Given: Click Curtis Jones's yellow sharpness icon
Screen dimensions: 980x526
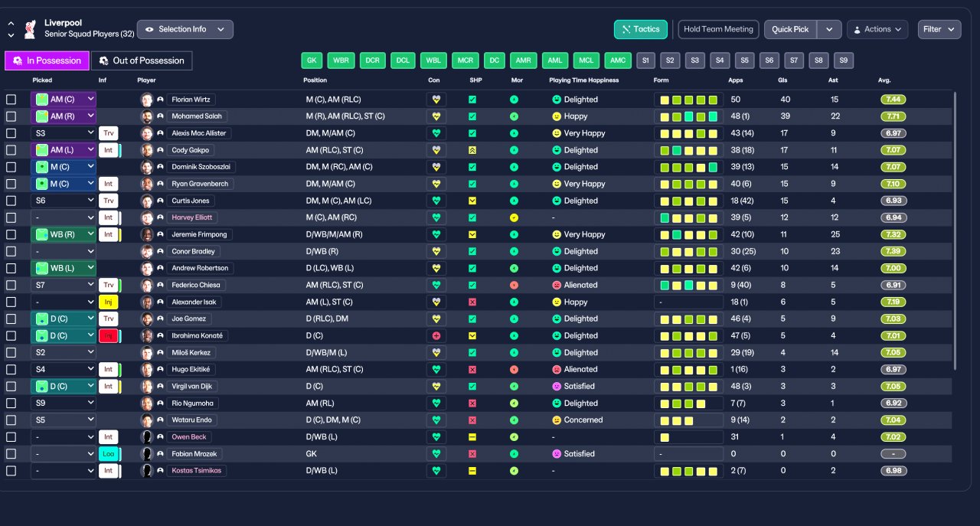Looking at the screenshot, I should point(472,201).
